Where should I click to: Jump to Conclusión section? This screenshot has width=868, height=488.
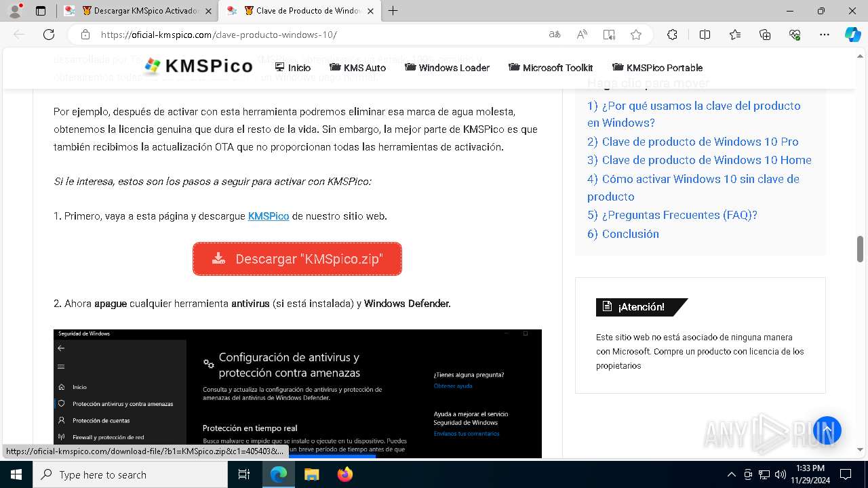[623, 234]
